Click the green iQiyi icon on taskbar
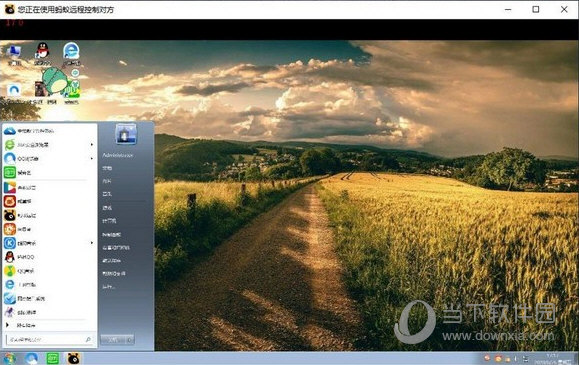Image resolution: width=579 pixels, height=365 pixels. coord(53,358)
